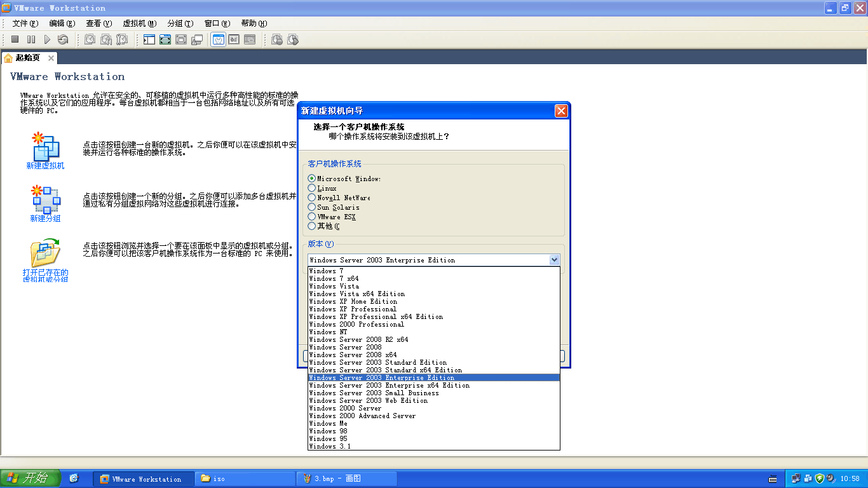
Task: Open the 编辑(E) menu
Action: click(62, 24)
